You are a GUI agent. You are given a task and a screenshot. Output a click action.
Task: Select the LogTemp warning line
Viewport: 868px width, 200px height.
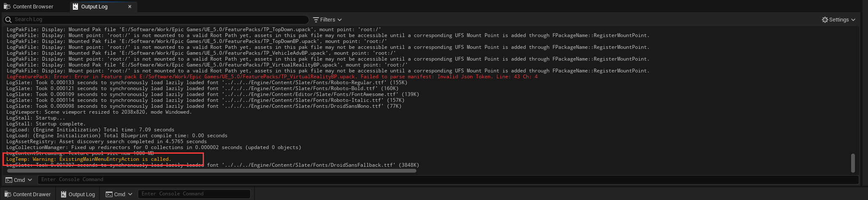(88, 159)
